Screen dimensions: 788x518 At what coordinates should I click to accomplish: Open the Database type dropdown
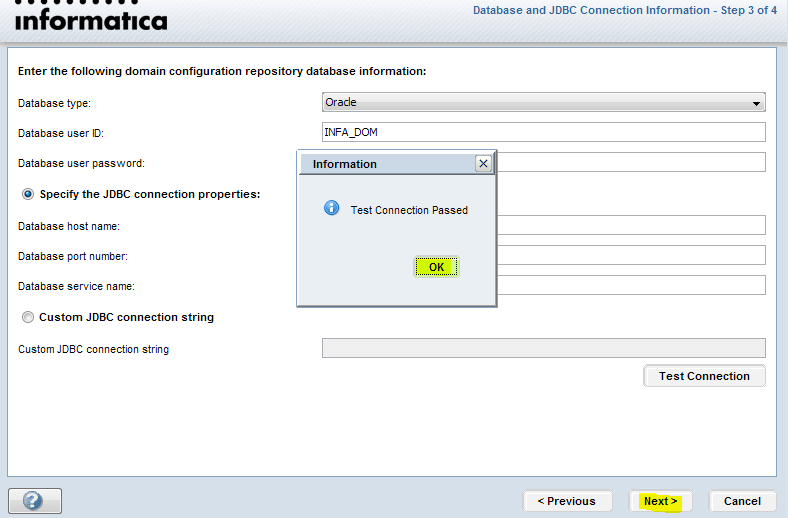(543, 102)
